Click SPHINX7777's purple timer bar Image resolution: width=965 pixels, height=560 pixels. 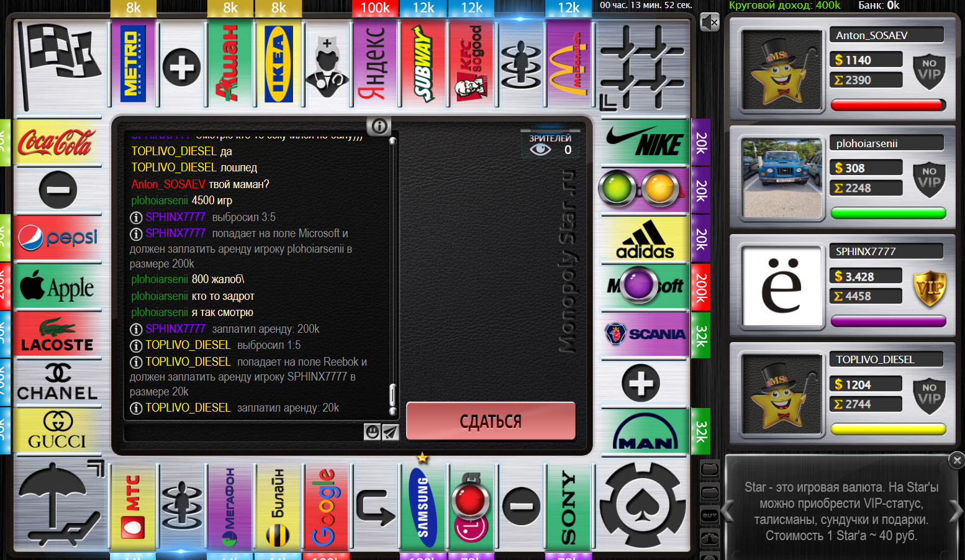pos(888,321)
